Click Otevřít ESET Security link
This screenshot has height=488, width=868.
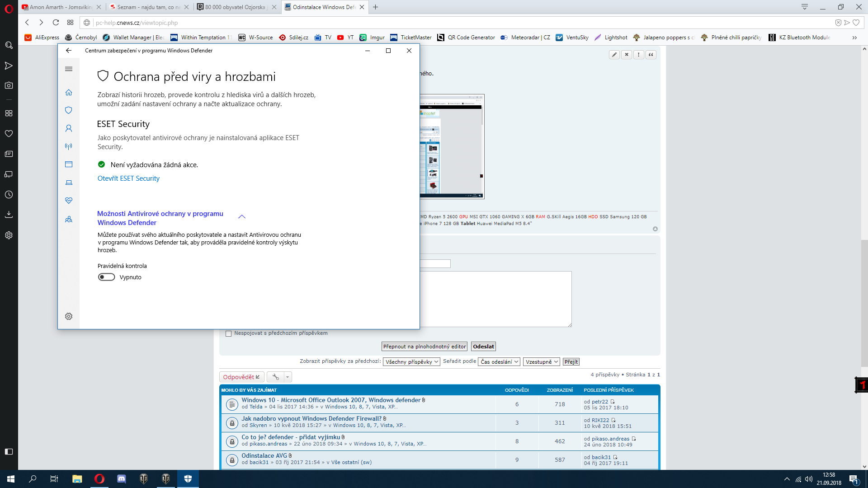(x=128, y=178)
